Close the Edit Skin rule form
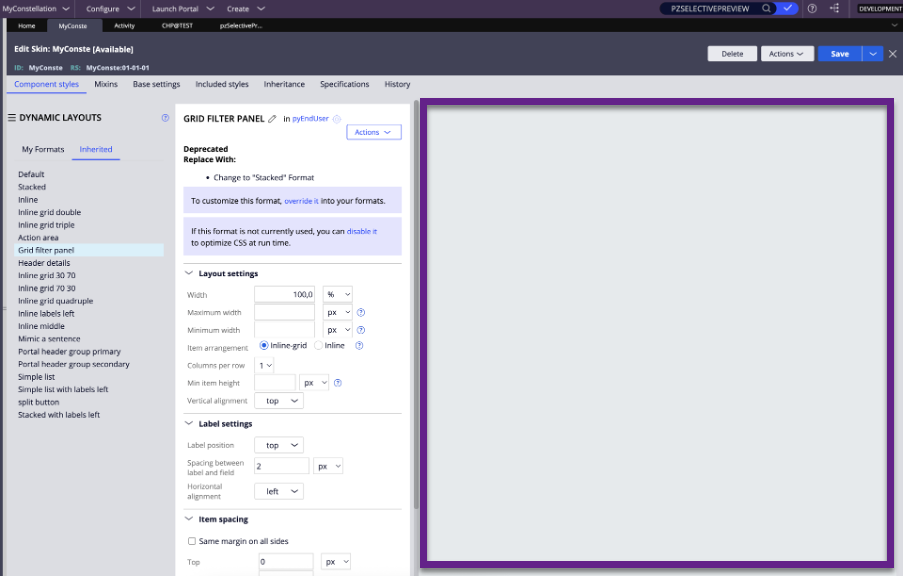Image resolution: width=904 pixels, height=576 pixels. coord(893,54)
